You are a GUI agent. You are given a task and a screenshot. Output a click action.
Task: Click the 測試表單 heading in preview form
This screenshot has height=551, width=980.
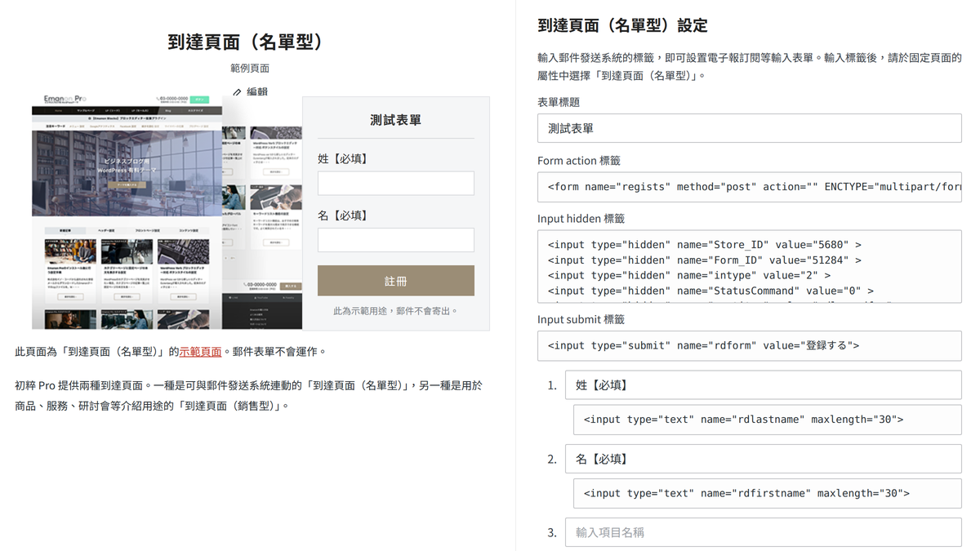tap(395, 120)
